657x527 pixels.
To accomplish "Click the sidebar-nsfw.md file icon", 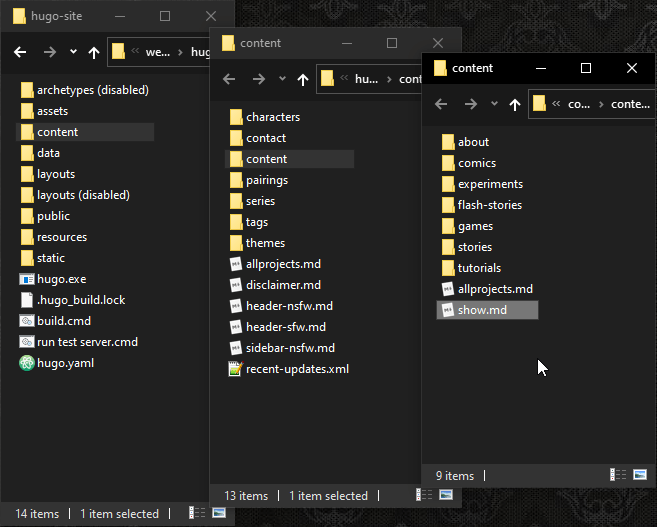I will coord(236,348).
